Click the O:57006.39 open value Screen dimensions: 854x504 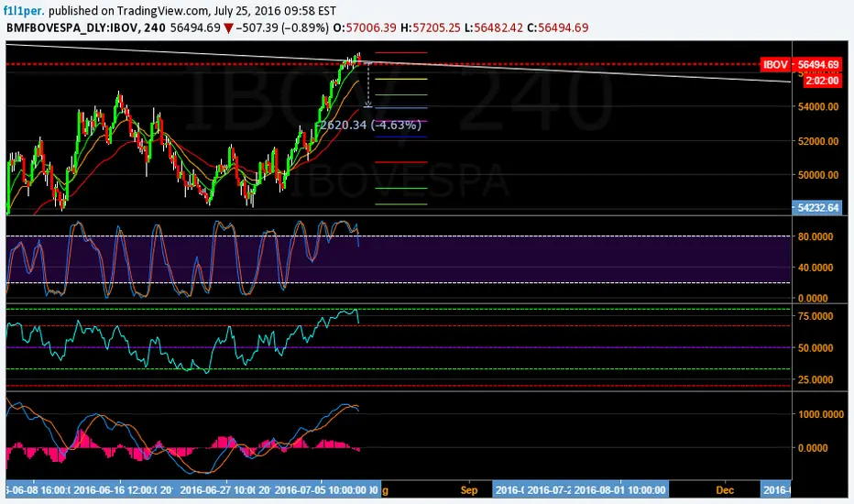point(365,27)
